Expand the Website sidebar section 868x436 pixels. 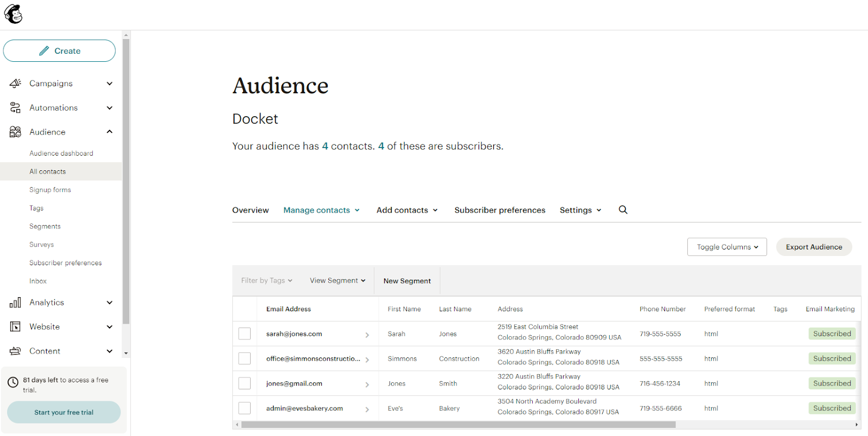pos(110,327)
